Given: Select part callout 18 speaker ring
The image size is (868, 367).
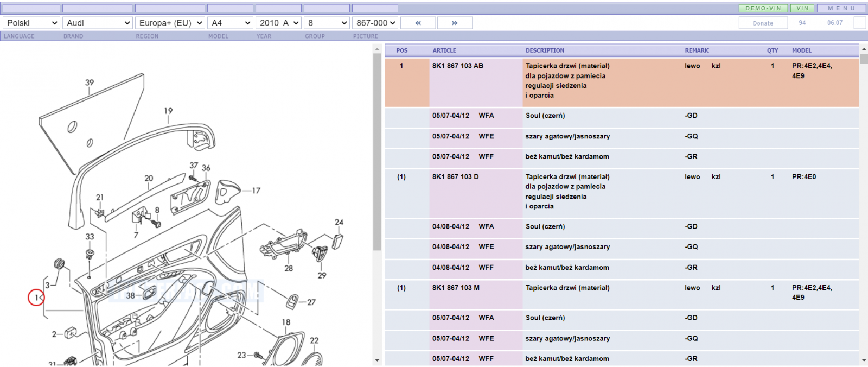Looking at the screenshot, I should 286,322.
